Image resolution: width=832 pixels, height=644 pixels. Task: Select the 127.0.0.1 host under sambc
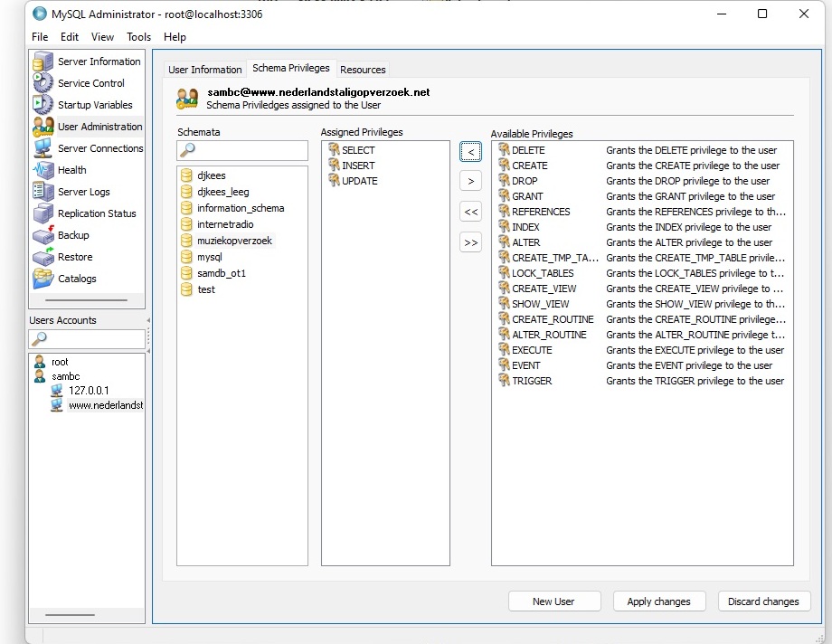click(88, 391)
